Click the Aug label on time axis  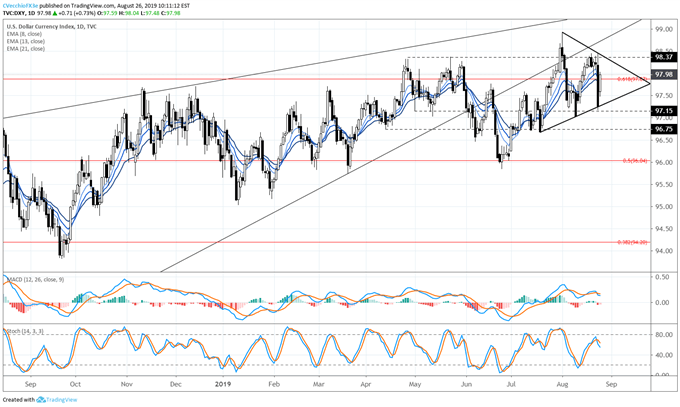[562, 384]
